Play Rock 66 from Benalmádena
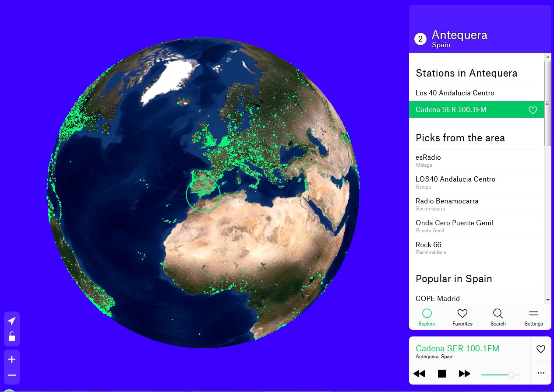554x392 pixels. (x=476, y=248)
